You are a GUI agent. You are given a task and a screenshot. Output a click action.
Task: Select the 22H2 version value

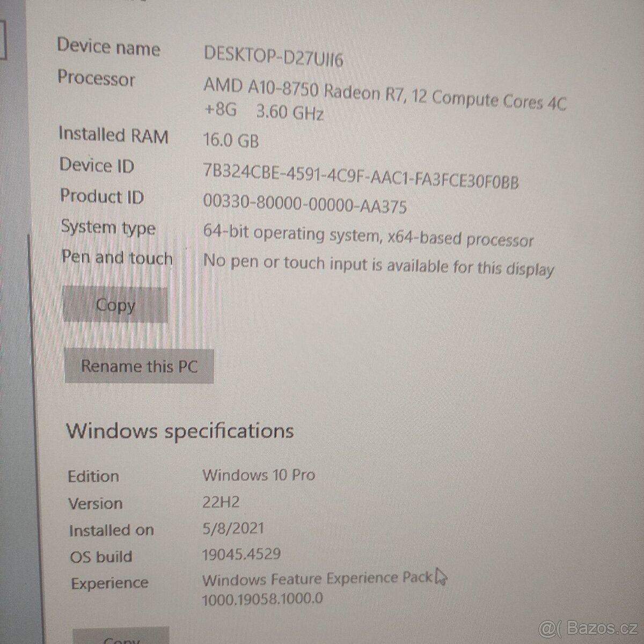coord(221,502)
